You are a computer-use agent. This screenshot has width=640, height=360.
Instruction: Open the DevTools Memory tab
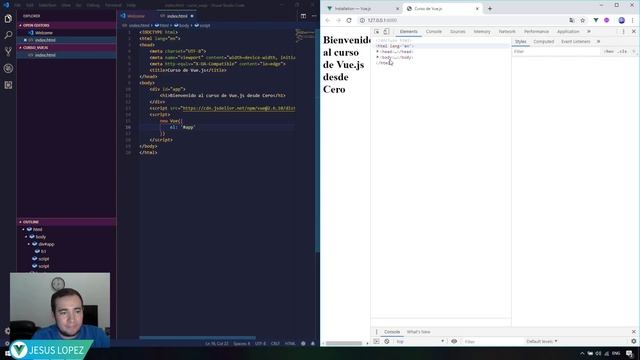coord(482,31)
